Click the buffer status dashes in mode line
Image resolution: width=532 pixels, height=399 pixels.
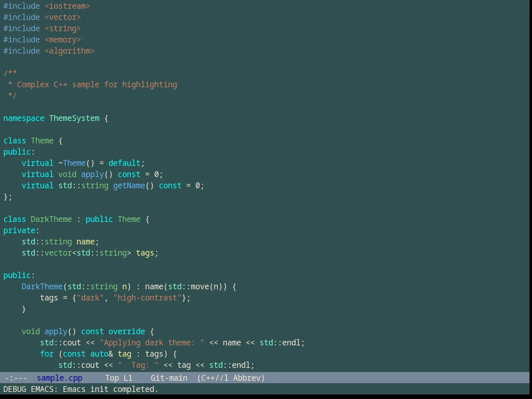point(16,378)
